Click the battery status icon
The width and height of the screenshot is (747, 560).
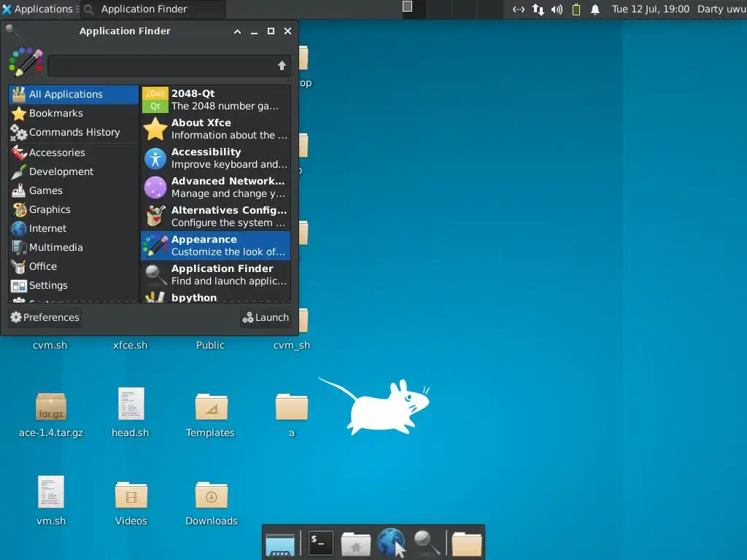tap(576, 9)
